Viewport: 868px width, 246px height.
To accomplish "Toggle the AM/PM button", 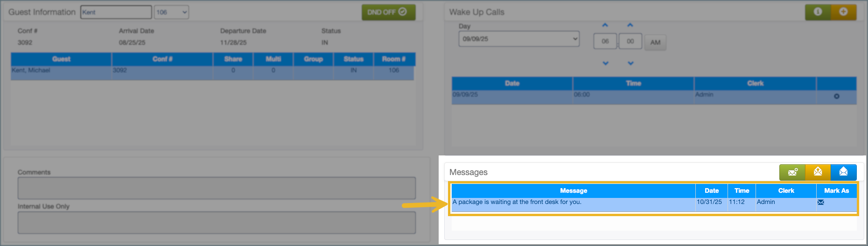I will 655,42.
